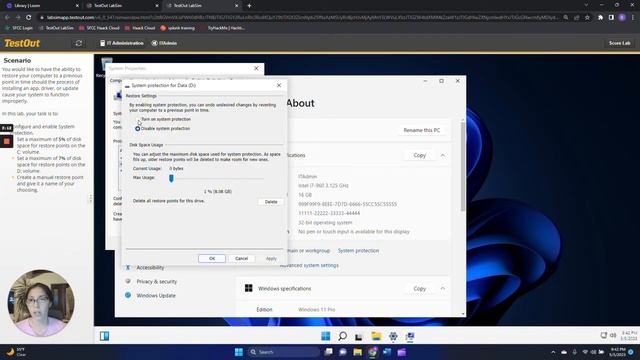Open the System protection link
This screenshot has height=360, width=640.
[x=358, y=251]
